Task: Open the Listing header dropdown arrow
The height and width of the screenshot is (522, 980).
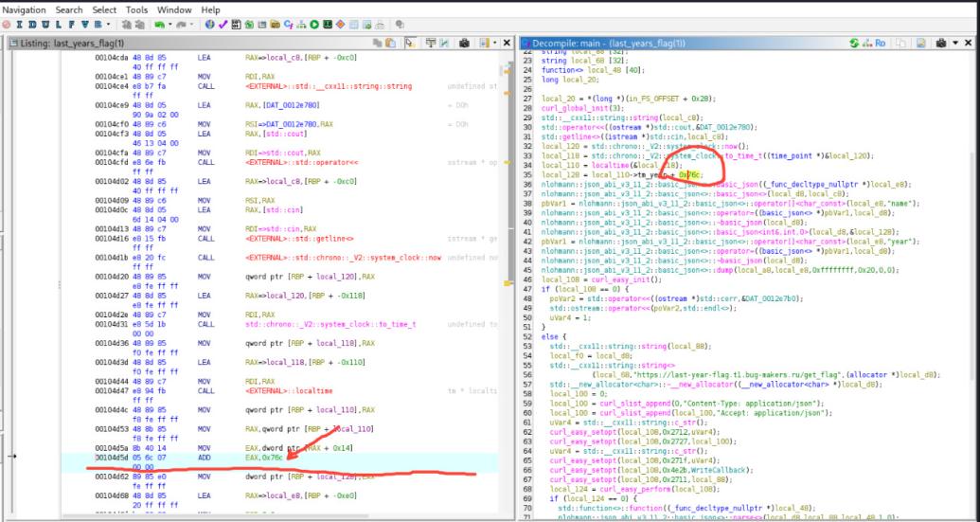Action: click(x=495, y=44)
